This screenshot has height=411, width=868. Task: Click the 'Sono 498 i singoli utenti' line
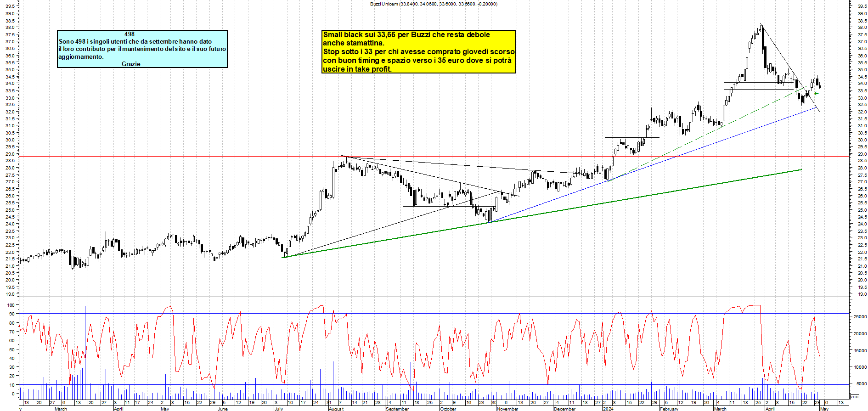click(x=135, y=41)
